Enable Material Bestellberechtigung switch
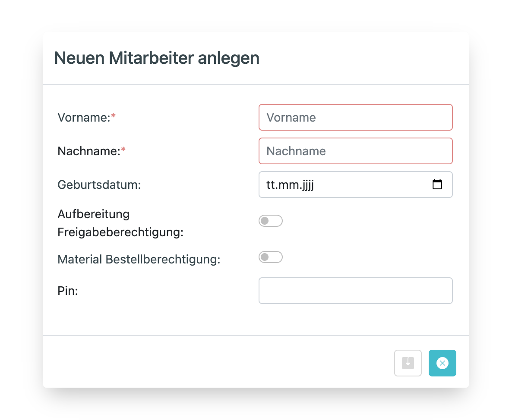 (x=271, y=257)
